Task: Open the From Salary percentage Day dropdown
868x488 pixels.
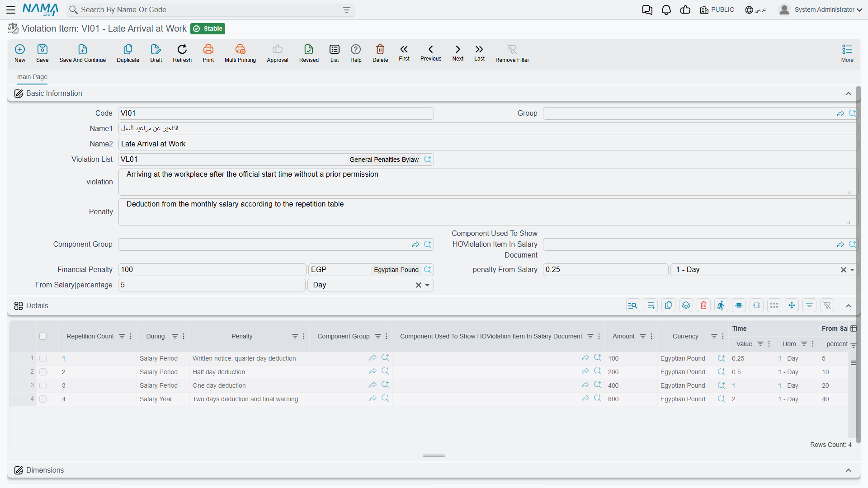Action: pos(427,285)
